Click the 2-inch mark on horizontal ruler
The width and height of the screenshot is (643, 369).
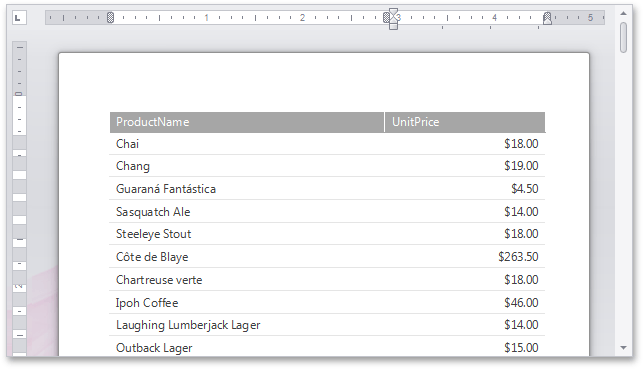point(302,18)
